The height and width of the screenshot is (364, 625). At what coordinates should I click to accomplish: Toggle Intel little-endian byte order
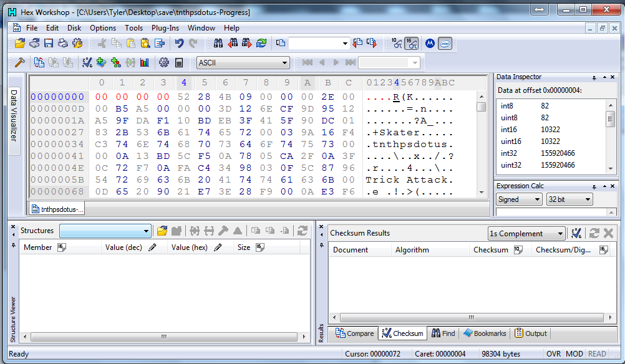pos(445,43)
